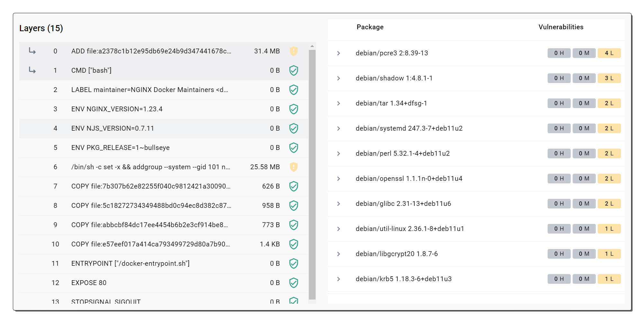
Task: Click the green shield on ENTRYPOINT layer
Action: tap(293, 263)
